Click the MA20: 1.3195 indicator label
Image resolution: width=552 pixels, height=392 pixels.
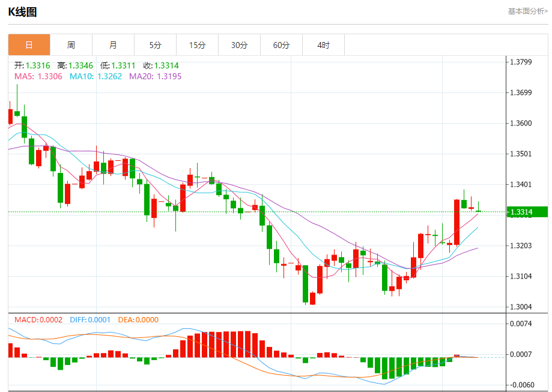pos(155,76)
